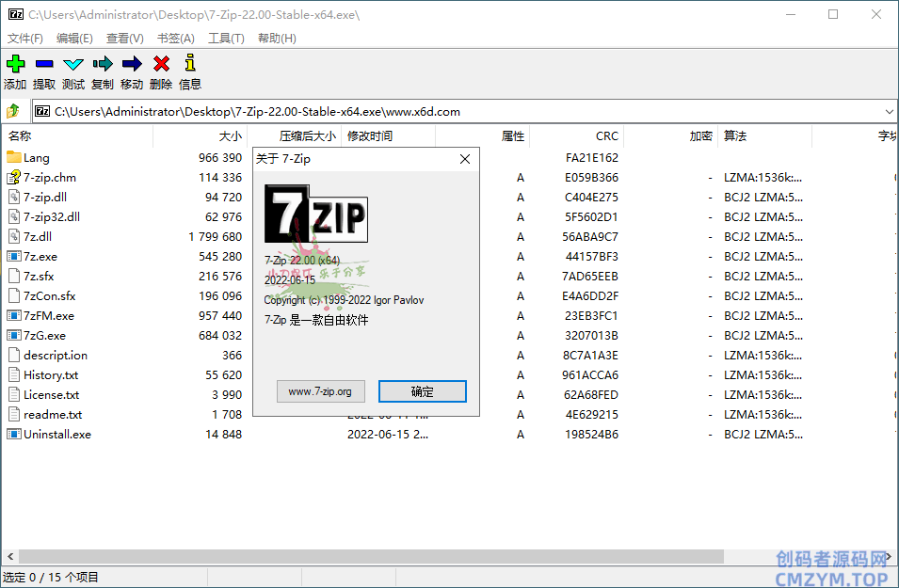Click the path text in address field
This screenshot has width=899, height=588.
click(257, 111)
